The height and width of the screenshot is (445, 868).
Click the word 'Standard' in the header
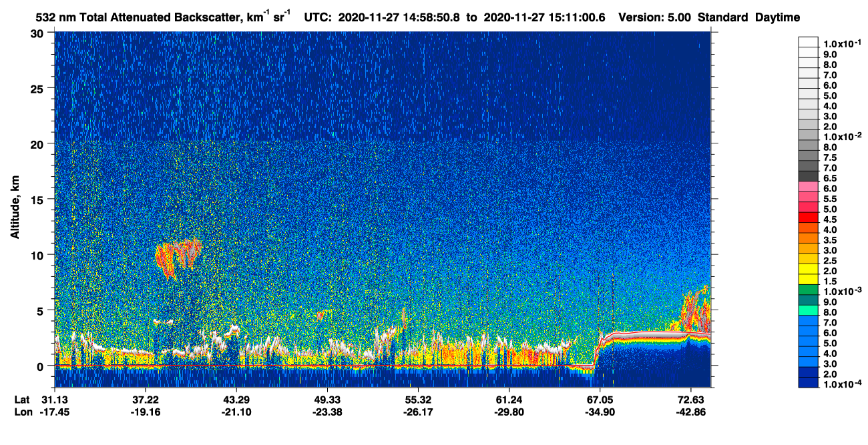click(x=723, y=18)
